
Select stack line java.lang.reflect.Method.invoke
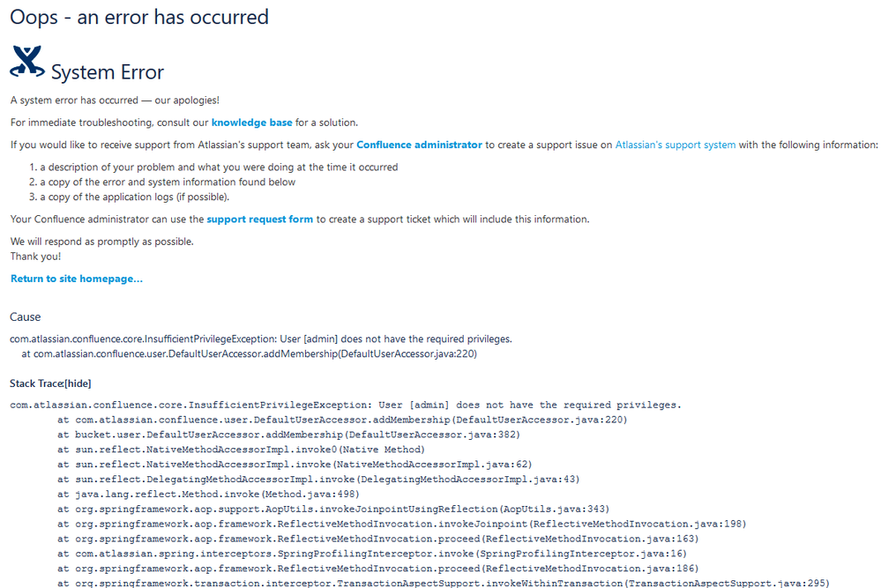208,495
